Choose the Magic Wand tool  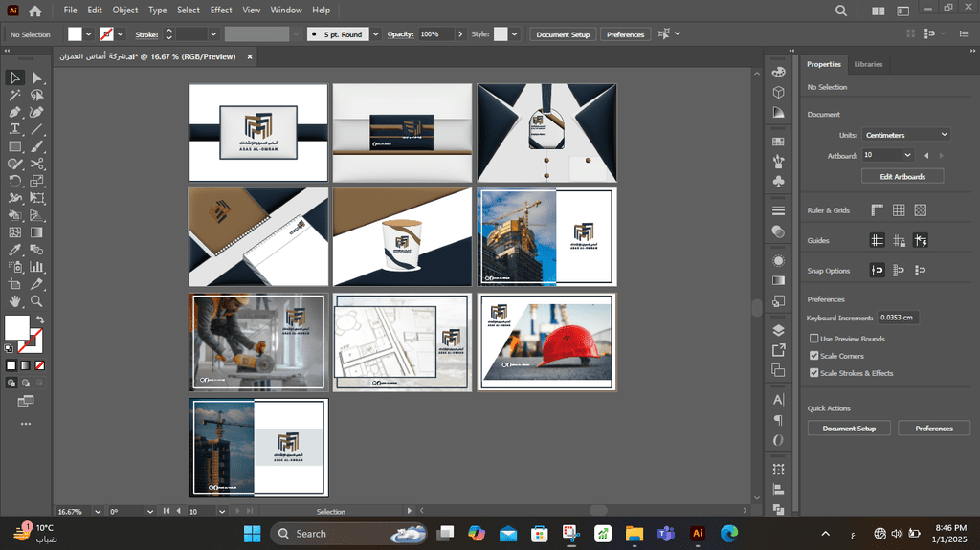15,95
